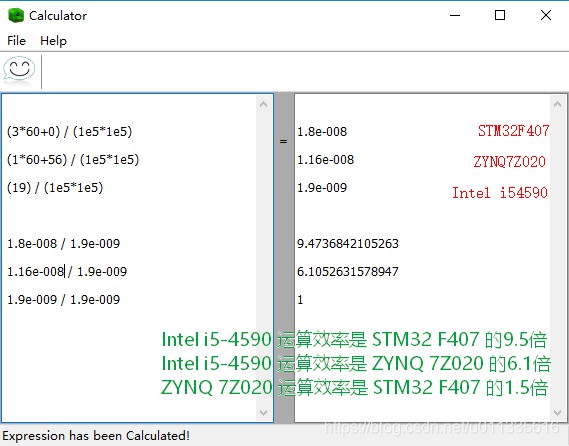Click the result value 1
Image resolution: width=569 pixels, height=446 pixels.
click(x=300, y=299)
